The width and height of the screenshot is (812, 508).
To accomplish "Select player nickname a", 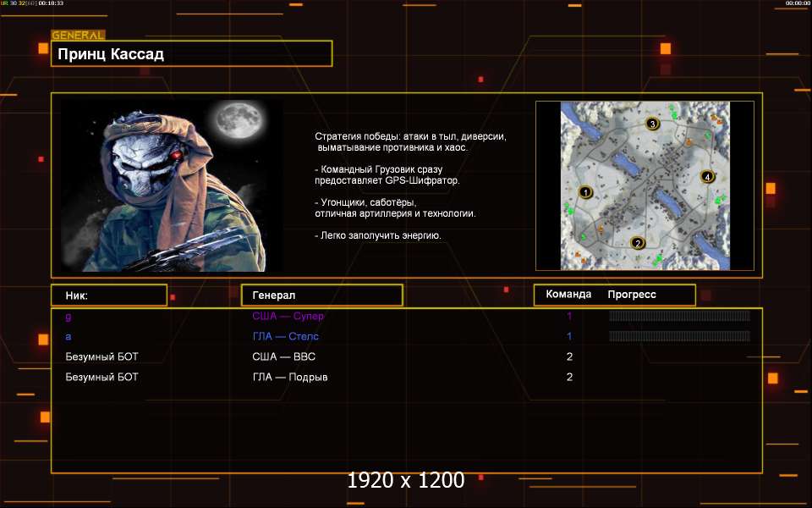I will point(69,336).
